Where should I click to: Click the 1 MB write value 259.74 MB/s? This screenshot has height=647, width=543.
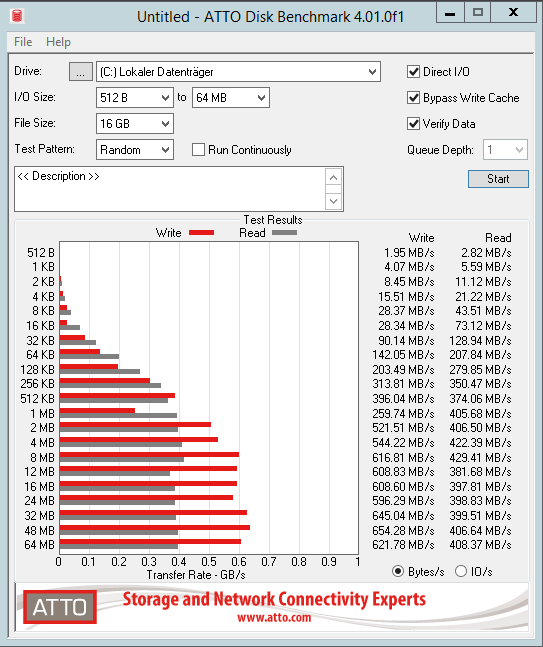(403, 413)
